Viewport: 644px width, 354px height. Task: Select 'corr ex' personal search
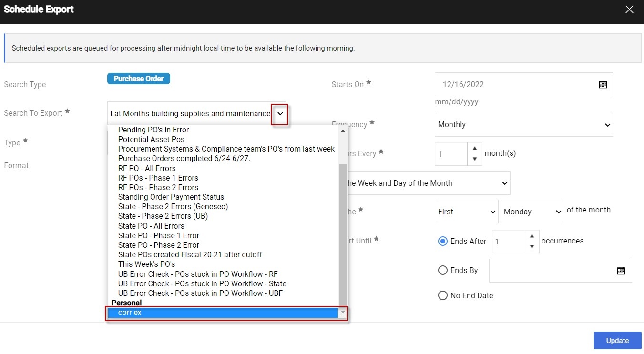[222, 313]
